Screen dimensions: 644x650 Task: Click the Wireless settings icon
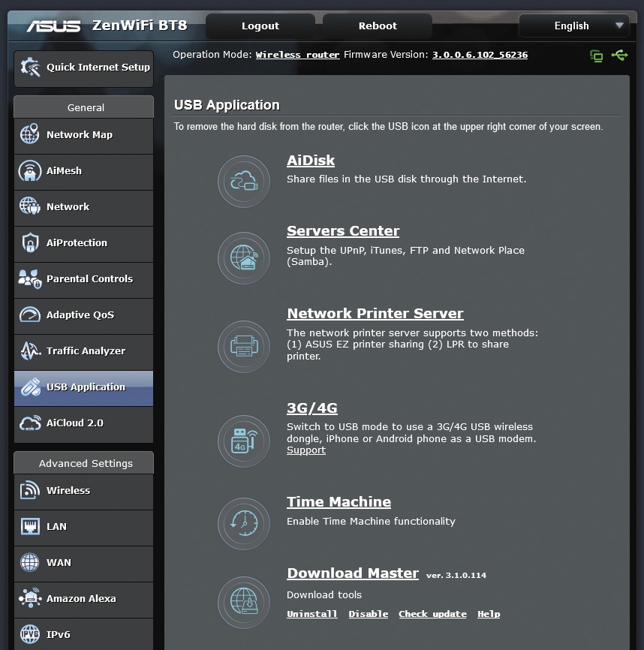pyautogui.click(x=30, y=490)
